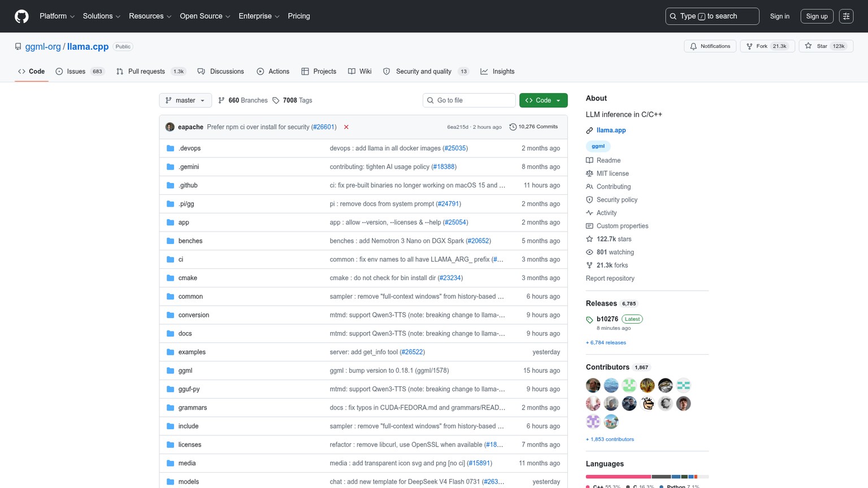This screenshot has height=488, width=868.
Task: Open the ggml-org organization link
Action: pos(43,47)
